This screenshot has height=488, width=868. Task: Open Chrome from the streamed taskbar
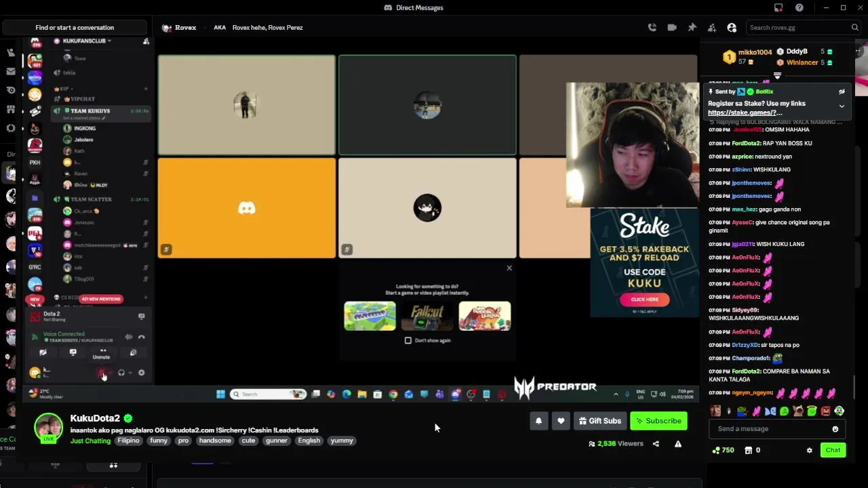393,394
